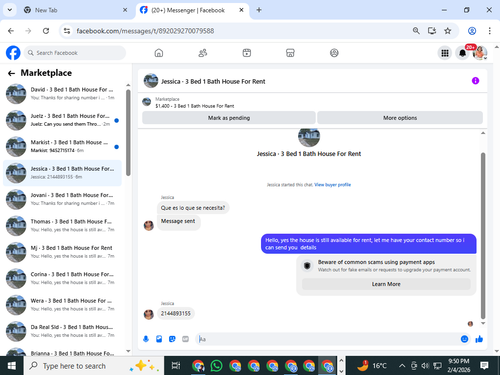Open account profile picture menu

480,53
